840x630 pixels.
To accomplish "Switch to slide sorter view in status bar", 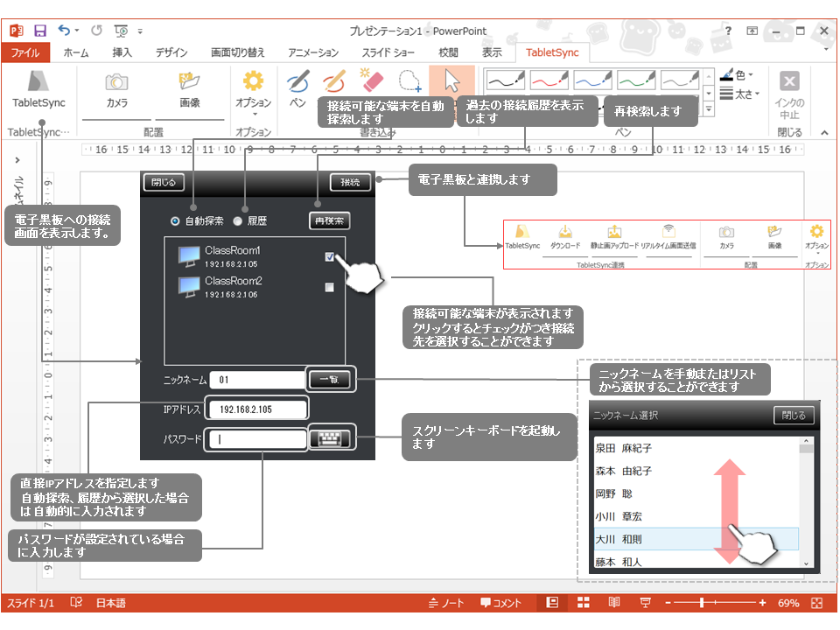I will (x=584, y=603).
